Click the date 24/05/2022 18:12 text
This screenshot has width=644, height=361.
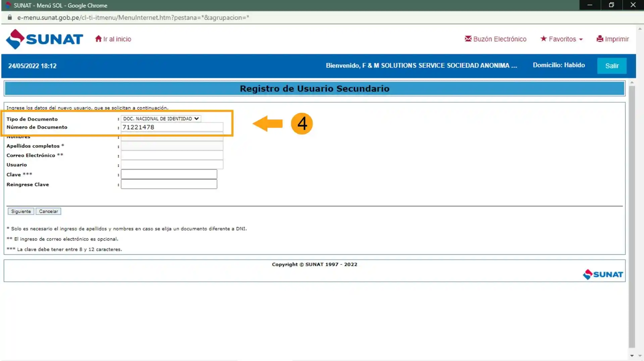click(x=32, y=66)
